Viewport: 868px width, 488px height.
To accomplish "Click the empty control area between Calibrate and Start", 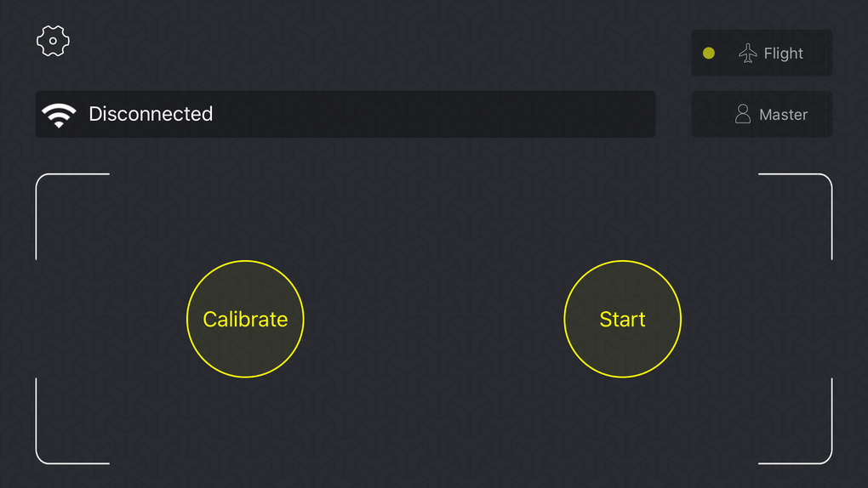I will point(434,320).
